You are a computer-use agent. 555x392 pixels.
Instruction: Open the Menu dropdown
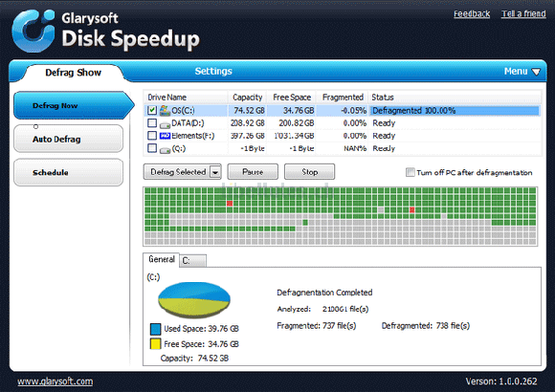tap(522, 72)
